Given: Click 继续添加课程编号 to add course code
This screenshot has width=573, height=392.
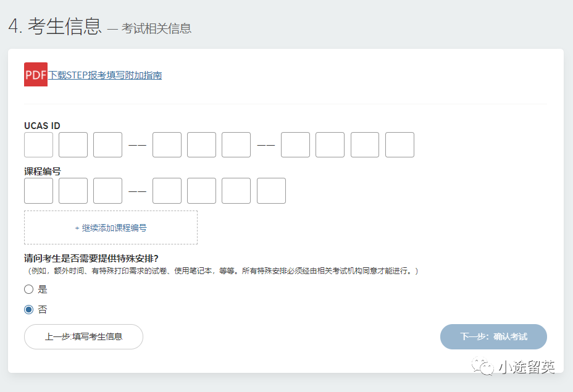Looking at the screenshot, I should (x=111, y=228).
